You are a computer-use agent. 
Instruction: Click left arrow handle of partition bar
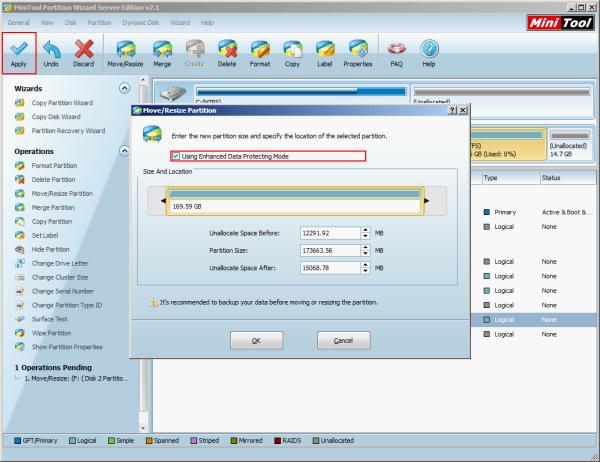(x=163, y=201)
